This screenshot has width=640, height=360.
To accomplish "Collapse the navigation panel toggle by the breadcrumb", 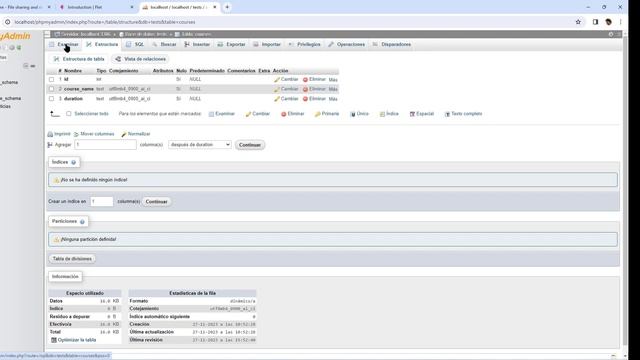I will point(47,34).
